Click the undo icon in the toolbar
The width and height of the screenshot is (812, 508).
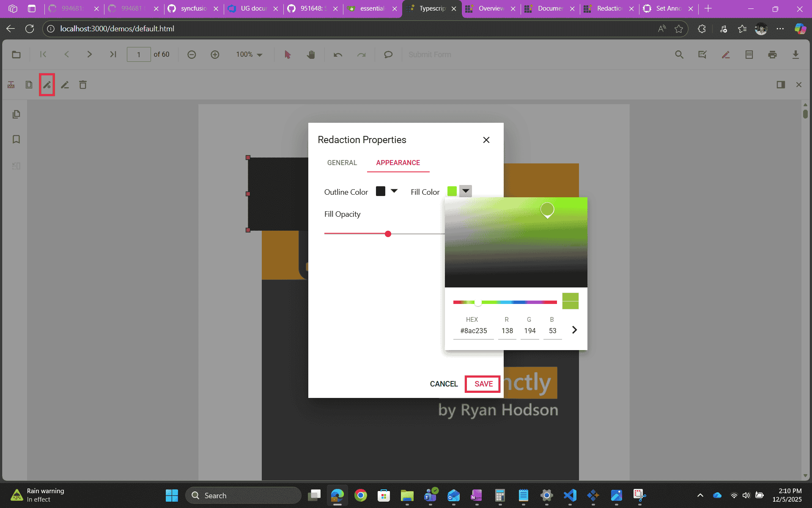[x=337, y=54]
